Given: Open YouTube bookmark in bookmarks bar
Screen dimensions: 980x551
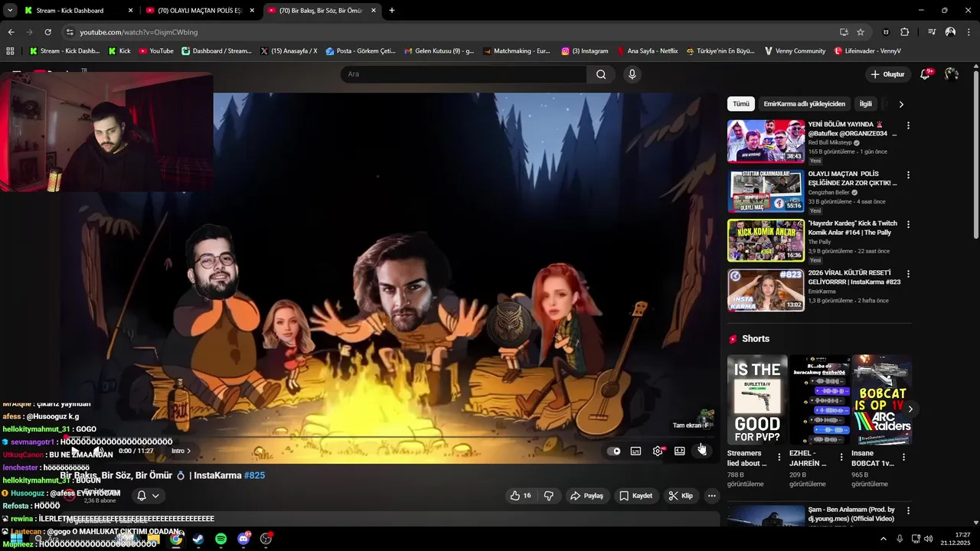Looking at the screenshot, I should point(156,51).
